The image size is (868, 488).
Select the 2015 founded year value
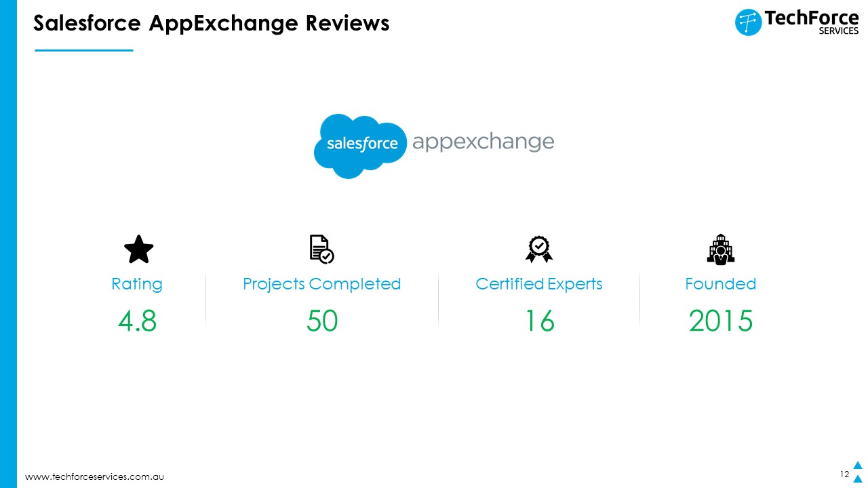pos(721,321)
